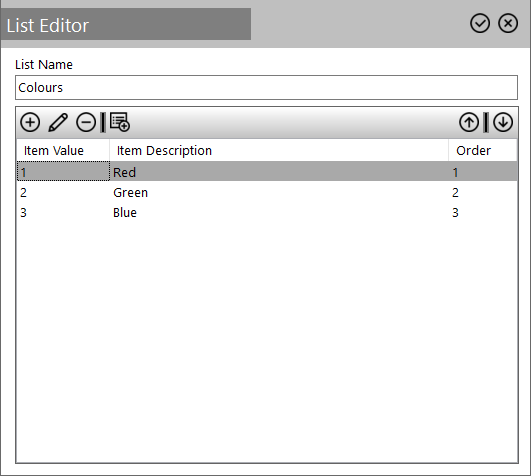The image size is (531, 476).
Task: Click the remove item minus icon
Action: [86, 122]
